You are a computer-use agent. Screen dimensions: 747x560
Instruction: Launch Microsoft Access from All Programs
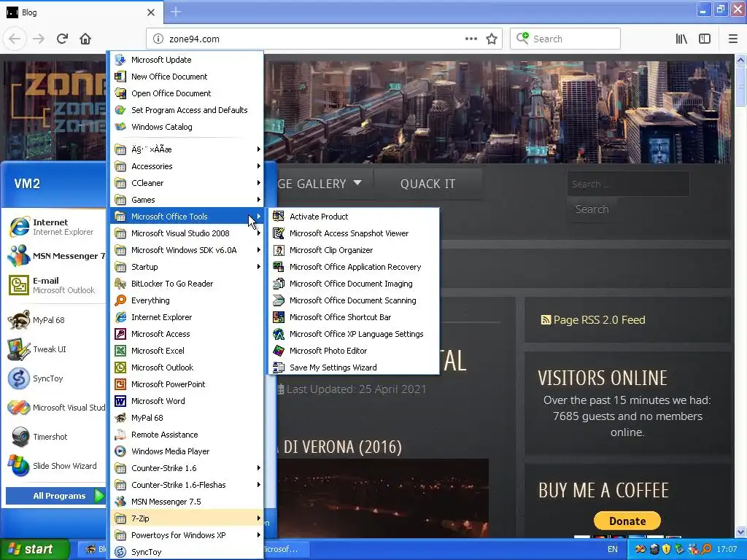187,334
